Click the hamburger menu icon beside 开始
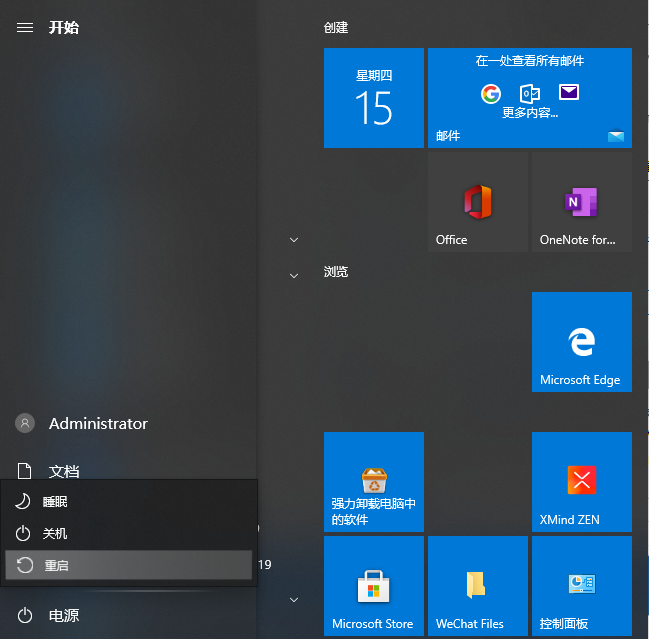649x639 pixels. point(25,27)
